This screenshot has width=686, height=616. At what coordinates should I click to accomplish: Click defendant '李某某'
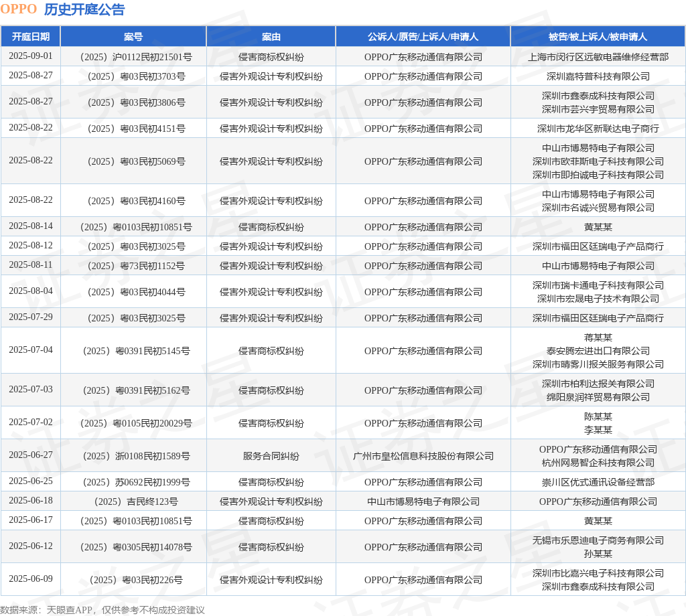click(598, 429)
